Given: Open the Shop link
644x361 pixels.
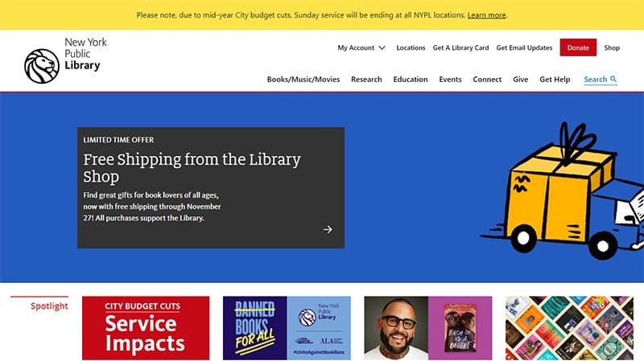Looking at the screenshot, I should point(612,47).
